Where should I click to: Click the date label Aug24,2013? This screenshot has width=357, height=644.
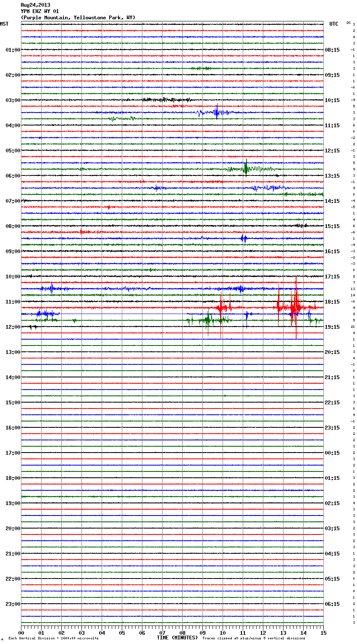pos(35,5)
